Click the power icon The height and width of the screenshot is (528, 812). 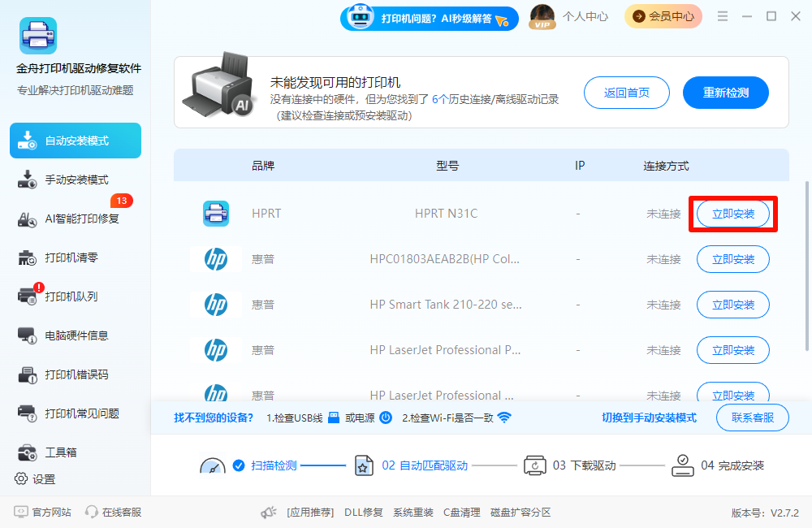(386, 418)
